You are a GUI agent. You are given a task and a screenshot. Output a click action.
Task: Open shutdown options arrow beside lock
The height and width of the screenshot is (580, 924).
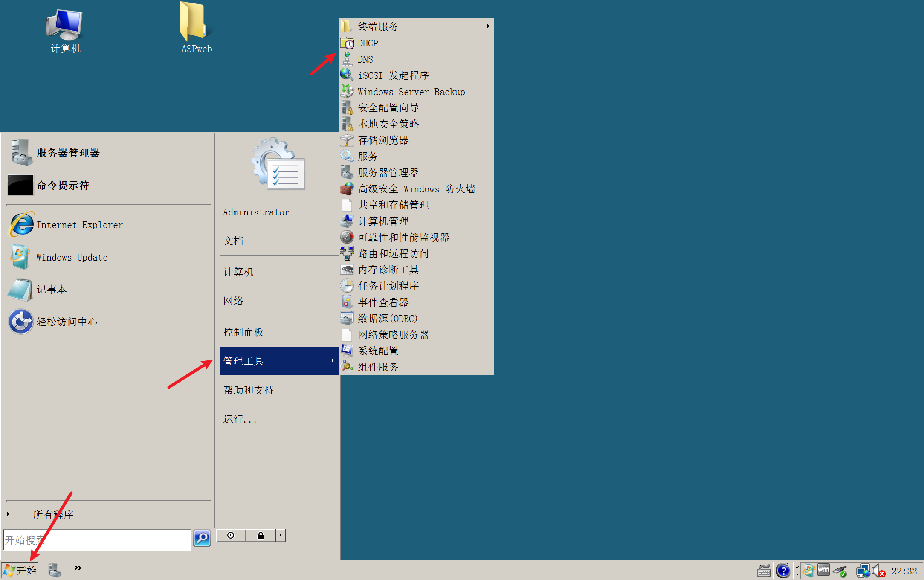(x=280, y=536)
